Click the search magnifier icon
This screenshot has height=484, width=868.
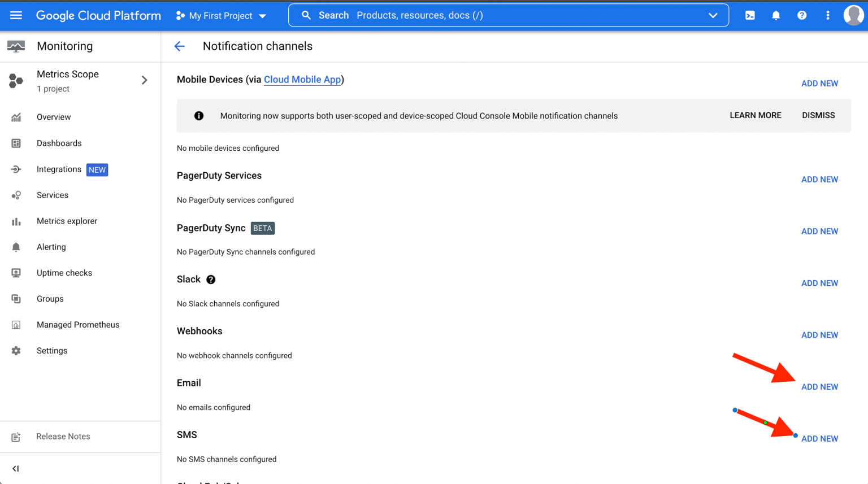(x=306, y=15)
